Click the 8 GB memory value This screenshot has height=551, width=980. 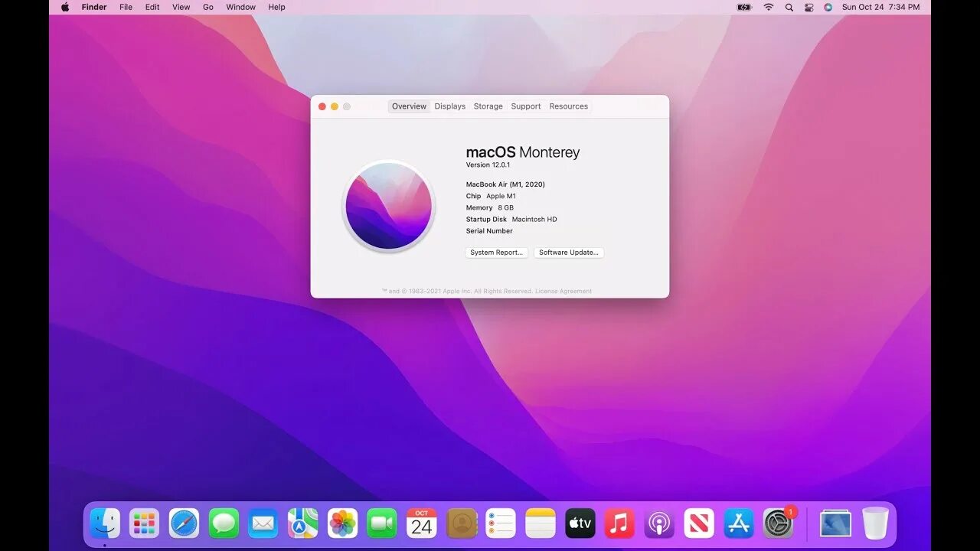click(x=506, y=208)
